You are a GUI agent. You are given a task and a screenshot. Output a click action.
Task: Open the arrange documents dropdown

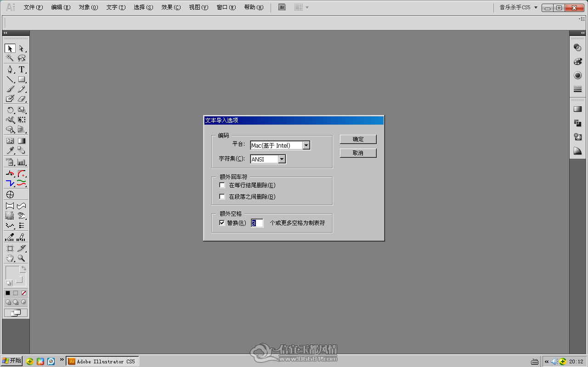point(301,7)
